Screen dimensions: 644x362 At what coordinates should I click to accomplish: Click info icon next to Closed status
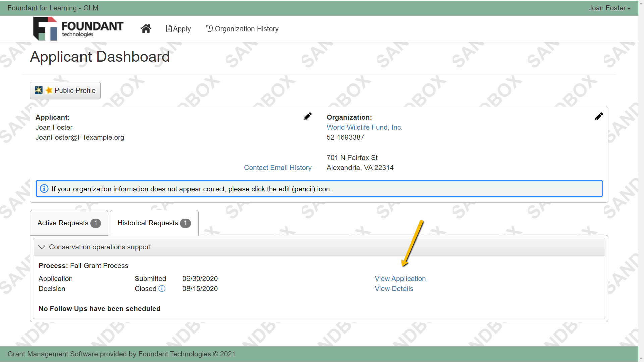tap(162, 289)
